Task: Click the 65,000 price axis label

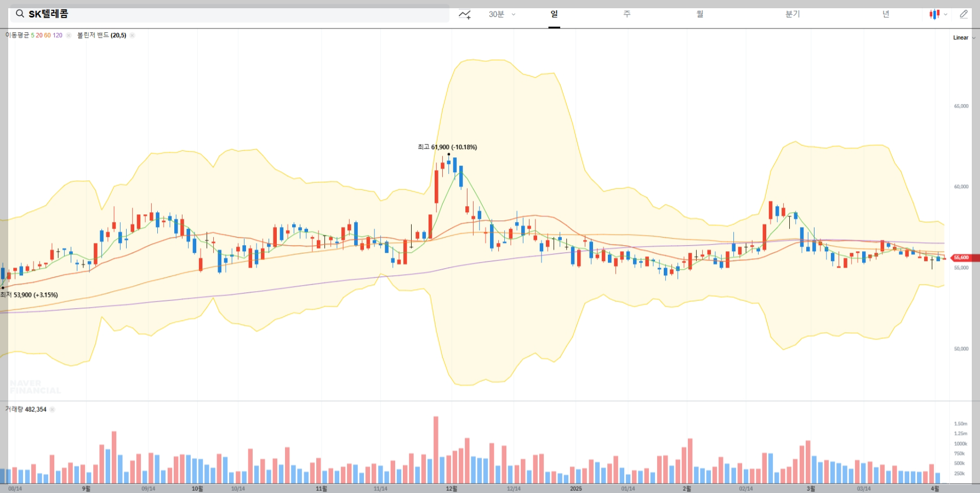Action: tap(961, 106)
